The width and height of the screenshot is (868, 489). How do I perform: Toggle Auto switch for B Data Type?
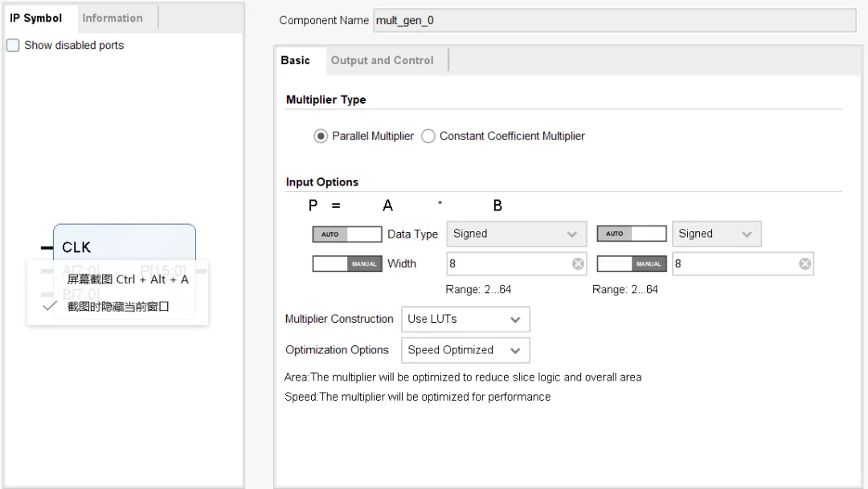(631, 234)
